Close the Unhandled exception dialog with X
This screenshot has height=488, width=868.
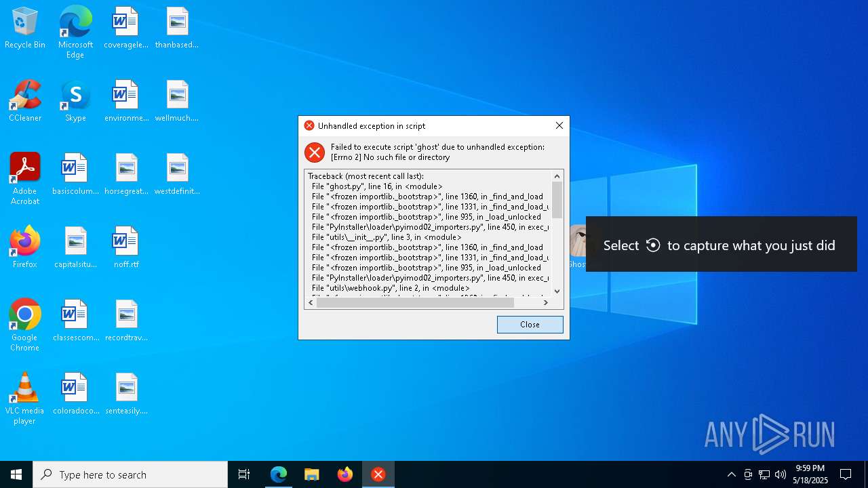coord(559,125)
